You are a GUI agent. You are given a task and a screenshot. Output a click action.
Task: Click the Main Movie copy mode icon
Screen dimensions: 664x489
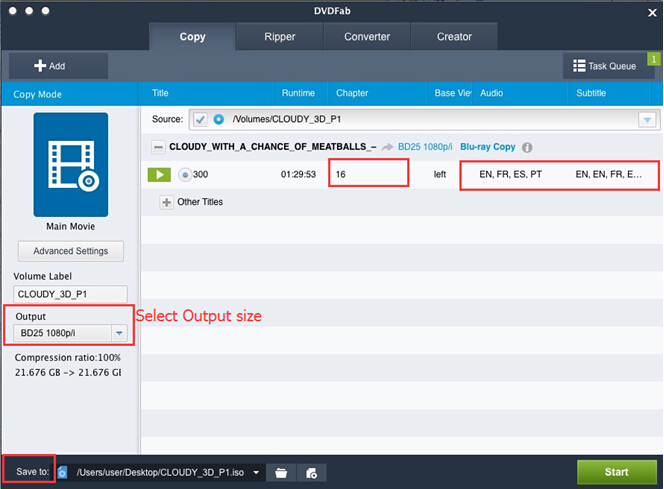point(71,165)
